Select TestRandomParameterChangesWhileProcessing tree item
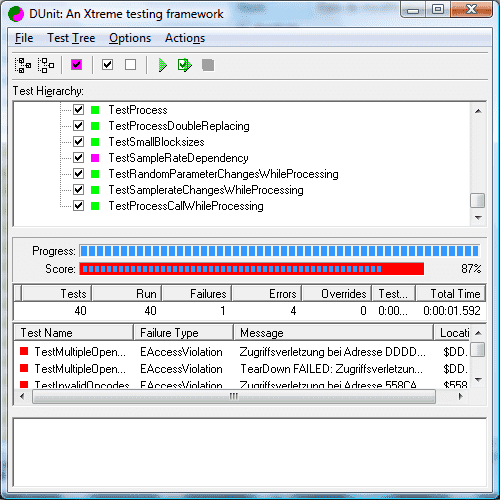Screen dimensions: 500x500 [223, 174]
